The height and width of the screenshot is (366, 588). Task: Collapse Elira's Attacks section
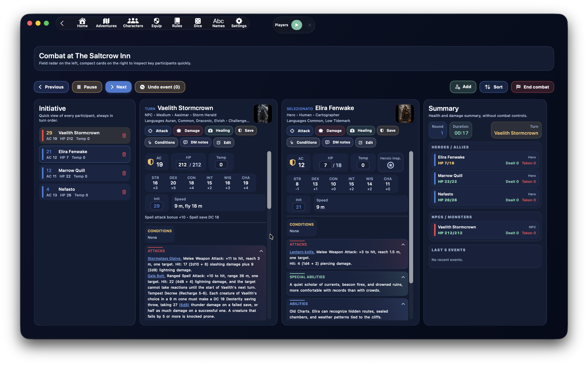pos(403,245)
